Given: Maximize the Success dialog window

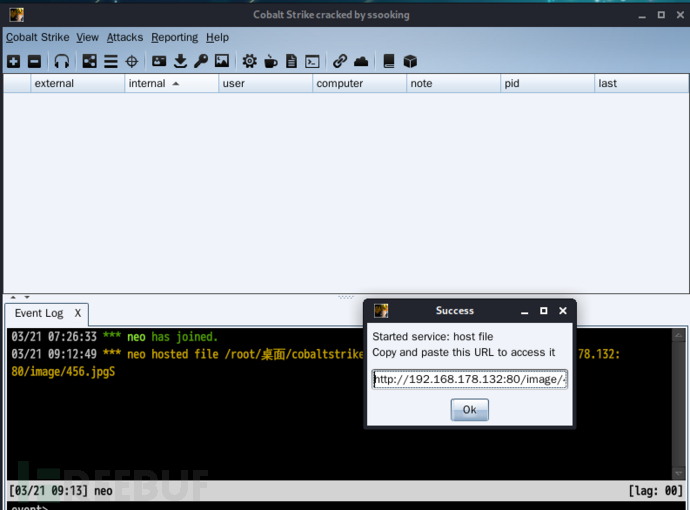Looking at the screenshot, I should click(x=543, y=311).
